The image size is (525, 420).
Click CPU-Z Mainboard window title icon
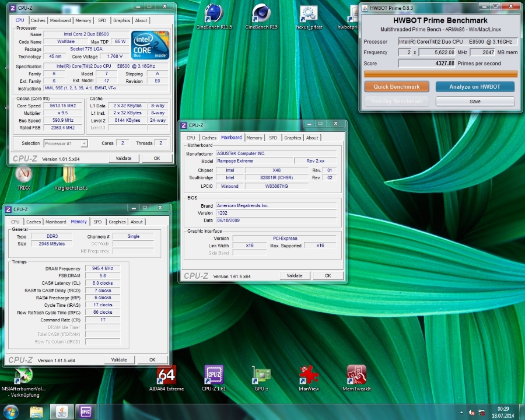click(184, 125)
